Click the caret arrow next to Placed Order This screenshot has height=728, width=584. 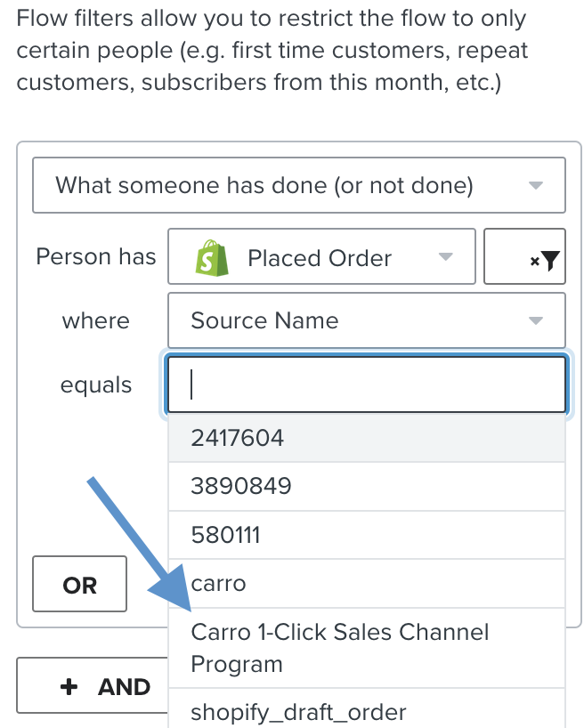click(x=446, y=258)
